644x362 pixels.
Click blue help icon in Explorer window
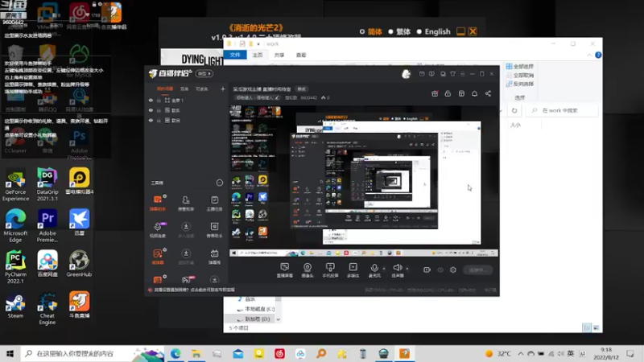coord(598,55)
